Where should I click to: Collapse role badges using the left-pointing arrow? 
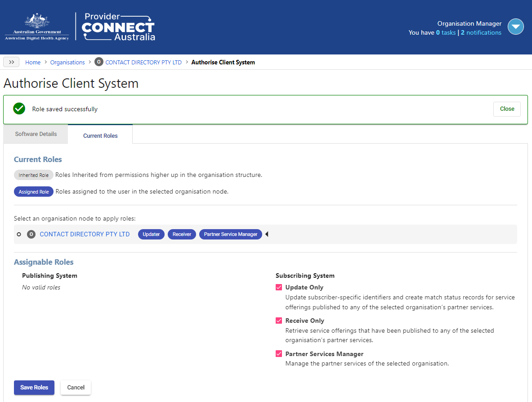click(267, 234)
